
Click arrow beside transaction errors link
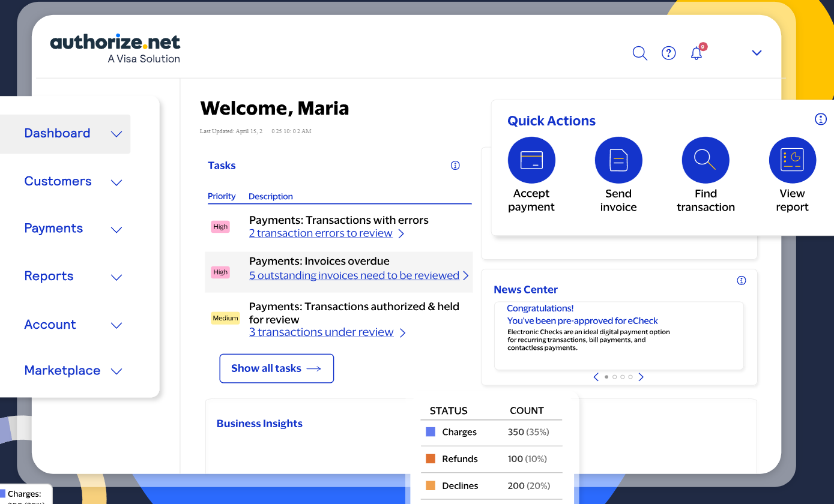click(x=401, y=233)
